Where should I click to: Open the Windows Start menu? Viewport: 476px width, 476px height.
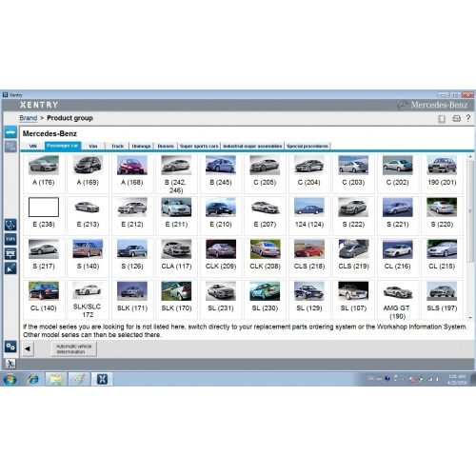[10, 379]
